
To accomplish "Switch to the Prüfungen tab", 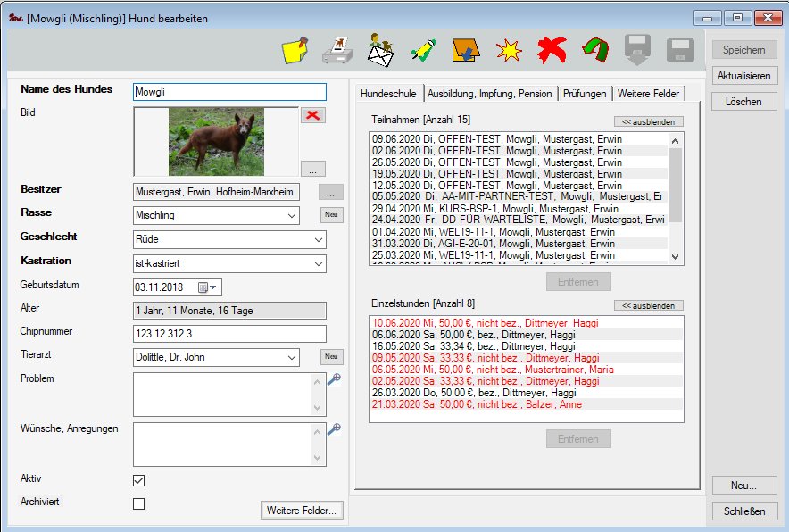I will 585,94.
